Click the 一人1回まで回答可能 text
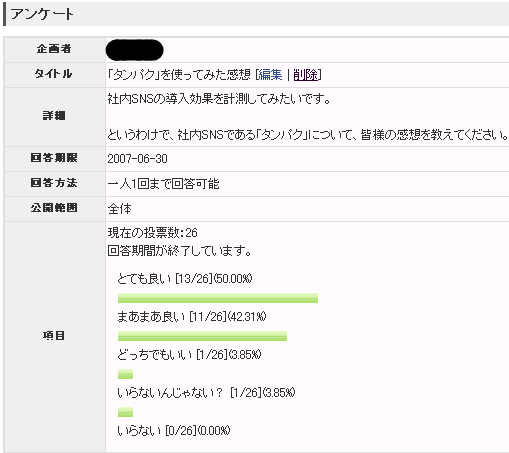 pyautogui.click(x=163, y=184)
